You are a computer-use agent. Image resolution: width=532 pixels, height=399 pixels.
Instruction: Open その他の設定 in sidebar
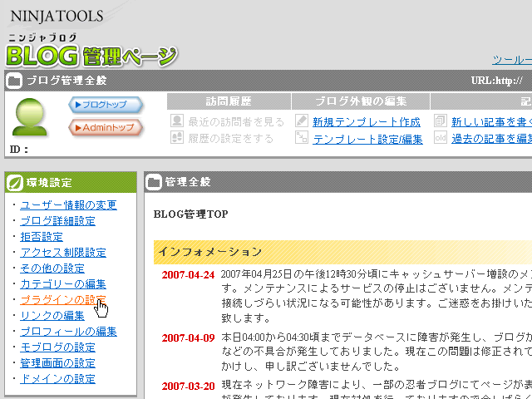[x=52, y=268]
